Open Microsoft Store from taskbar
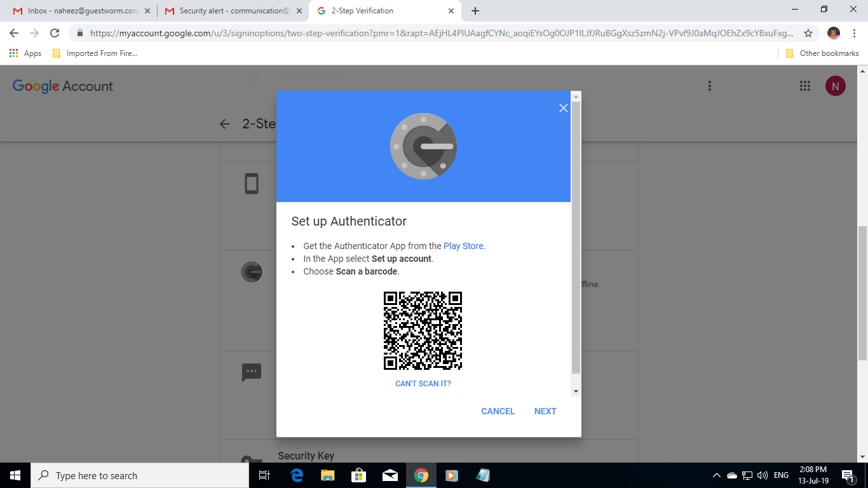The height and width of the screenshot is (488, 868). (359, 475)
